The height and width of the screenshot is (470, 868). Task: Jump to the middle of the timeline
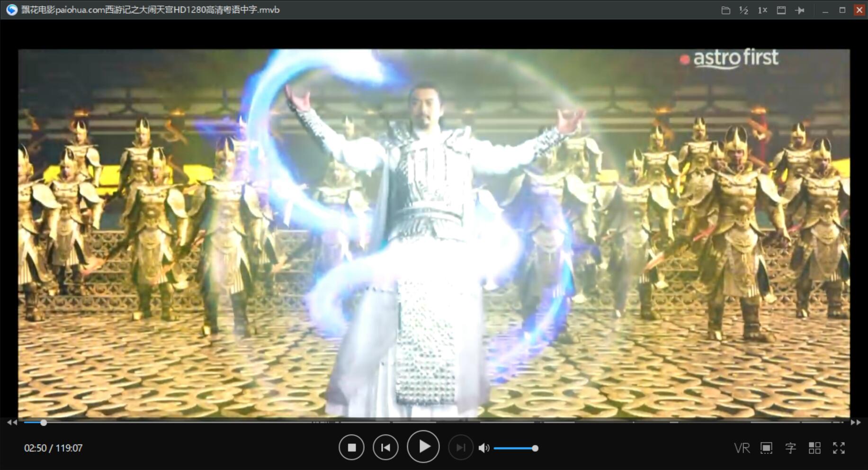(434, 422)
